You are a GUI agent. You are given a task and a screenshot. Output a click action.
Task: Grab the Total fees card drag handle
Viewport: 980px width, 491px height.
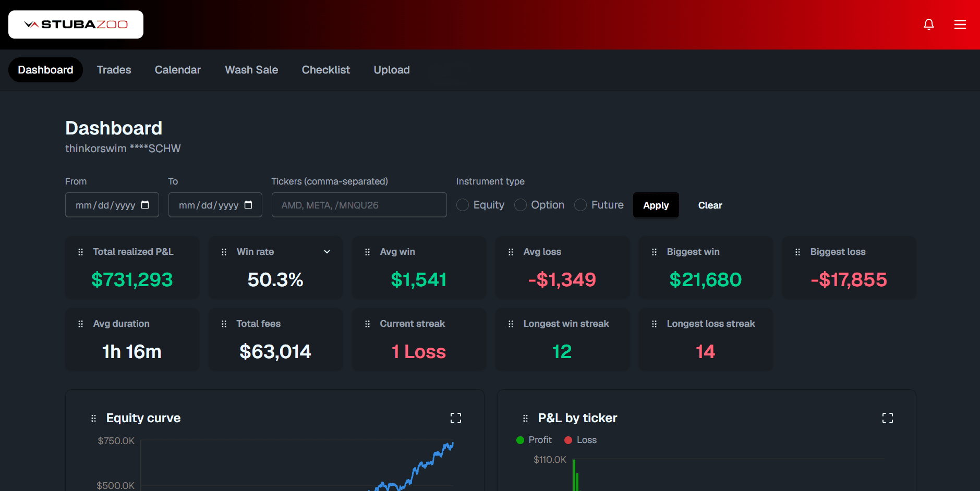224,324
